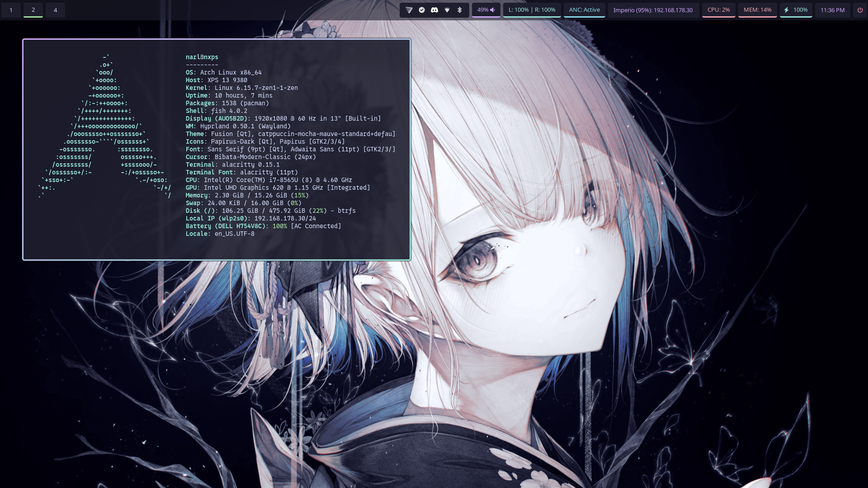868x488 pixels.
Task: Open the checkmark tray icon
Action: click(422, 10)
